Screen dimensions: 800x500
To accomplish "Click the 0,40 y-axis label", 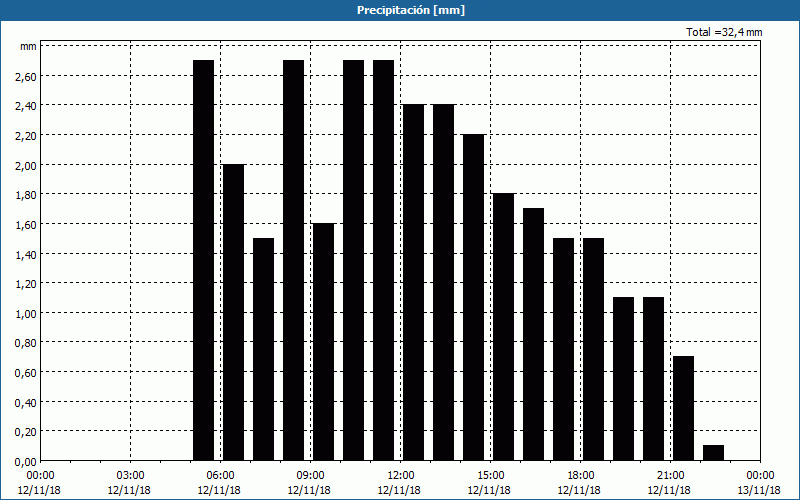I will point(26,403).
